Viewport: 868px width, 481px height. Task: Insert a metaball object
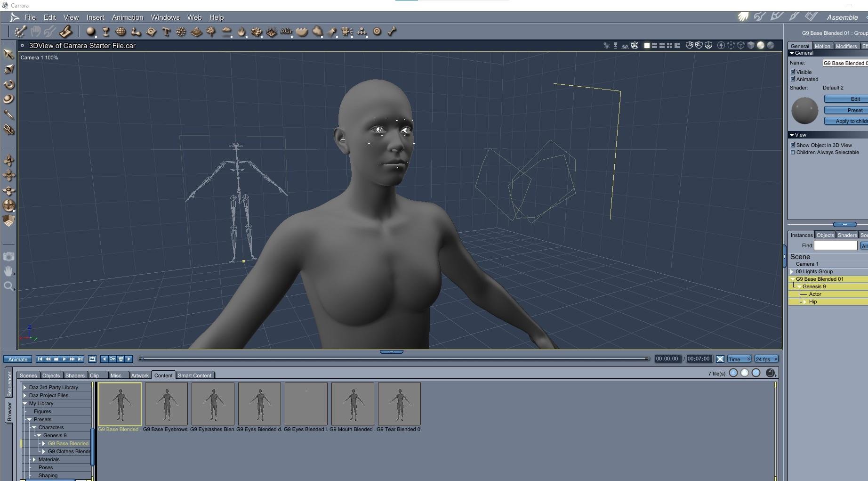136,32
